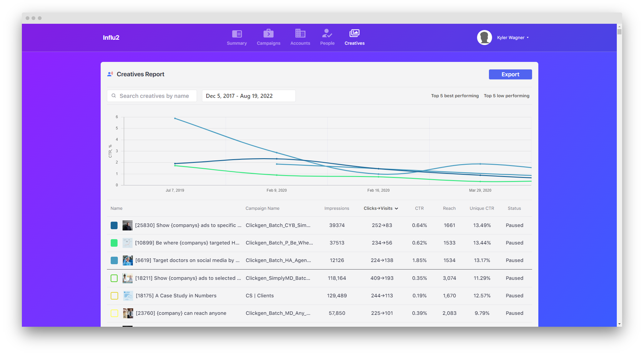Click the Influ2 logo link
This screenshot has width=644, height=358.
pyautogui.click(x=111, y=38)
